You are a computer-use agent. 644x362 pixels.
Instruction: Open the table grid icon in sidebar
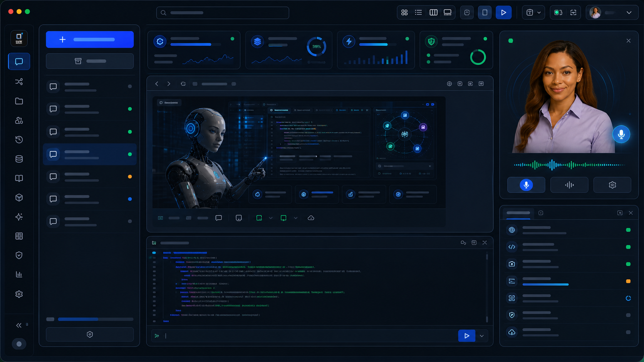tap(19, 236)
